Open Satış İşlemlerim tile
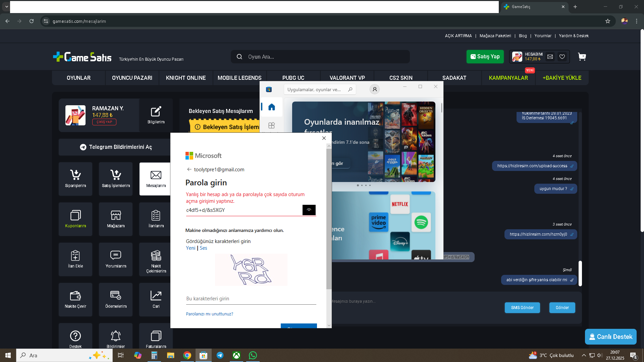Viewport: 644px width, 362px height. [x=116, y=179]
